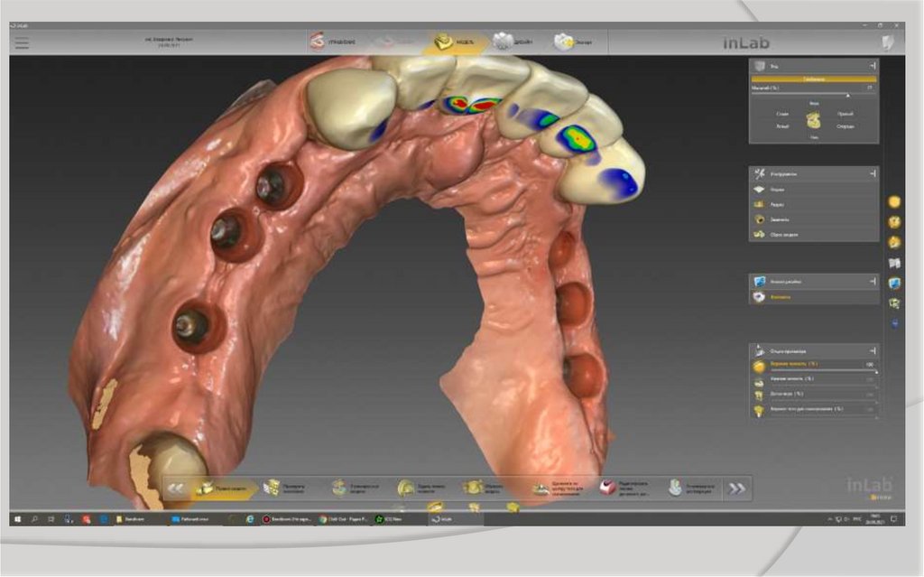This screenshot has height=577, width=924.
Task: Select the seventh step with pink-red round icon
Action: click(624, 488)
